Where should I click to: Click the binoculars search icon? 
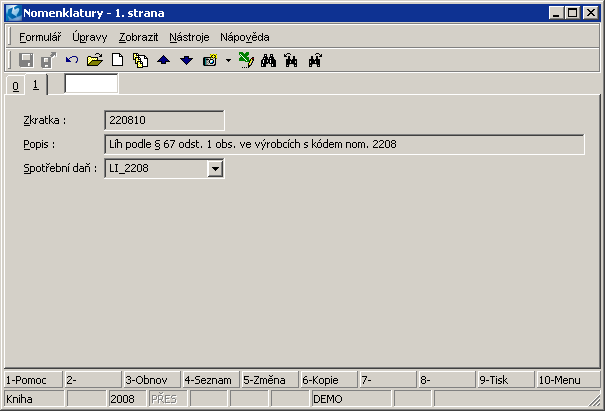(x=269, y=61)
